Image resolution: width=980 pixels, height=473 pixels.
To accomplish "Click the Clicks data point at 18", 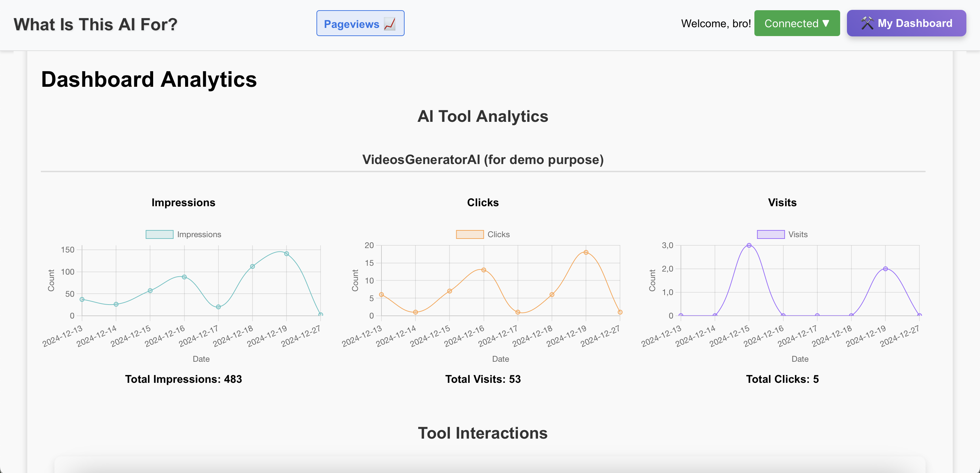I will point(586,252).
